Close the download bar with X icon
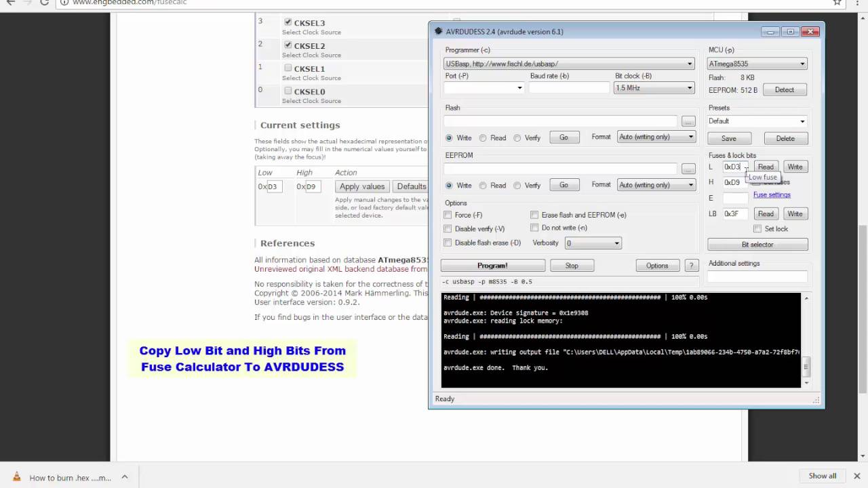 [x=857, y=476]
